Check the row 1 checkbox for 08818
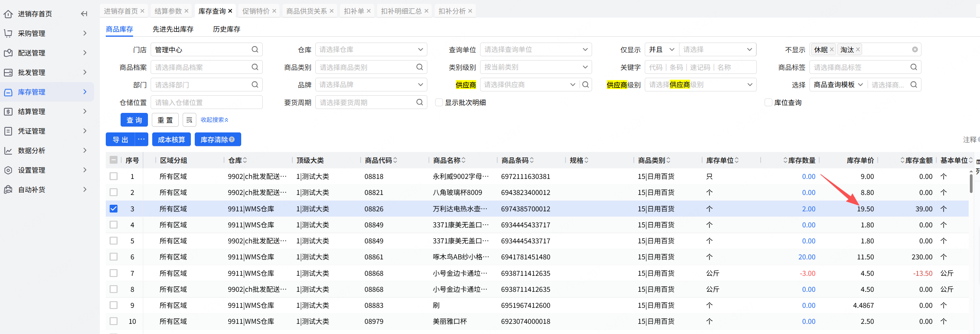The width and height of the screenshot is (980, 334). click(x=114, y=176)
